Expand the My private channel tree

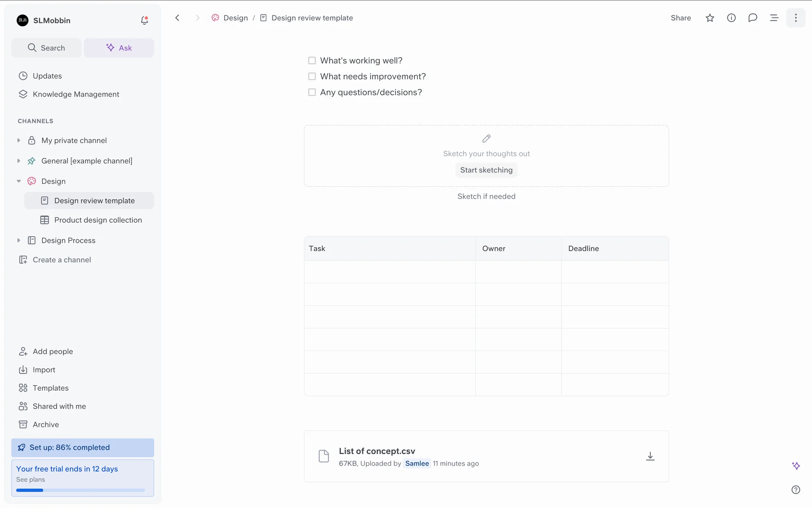coord(19,141)
